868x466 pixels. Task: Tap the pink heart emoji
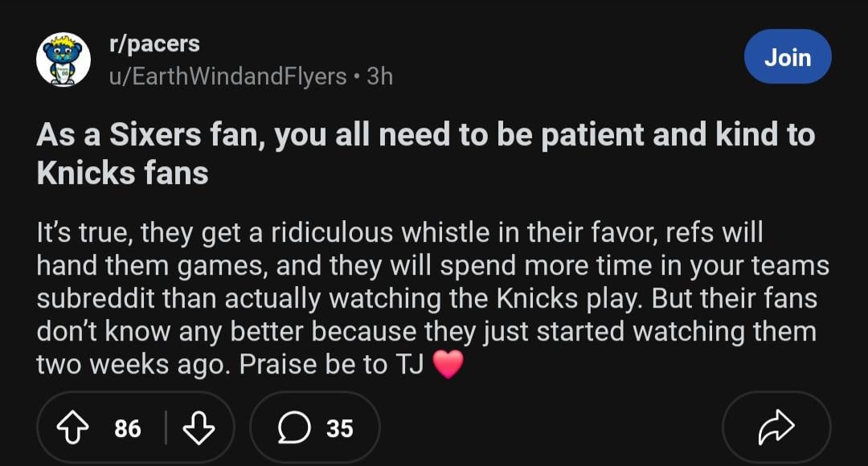click(448, 366)
